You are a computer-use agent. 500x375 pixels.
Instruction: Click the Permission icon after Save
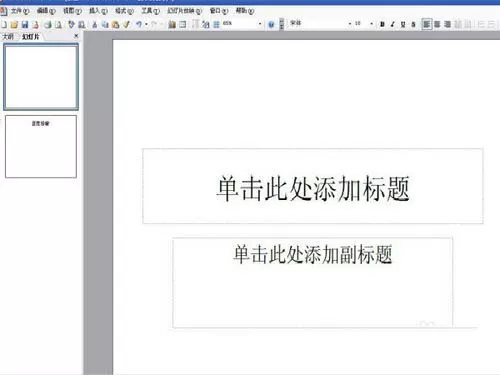(36, 24)
